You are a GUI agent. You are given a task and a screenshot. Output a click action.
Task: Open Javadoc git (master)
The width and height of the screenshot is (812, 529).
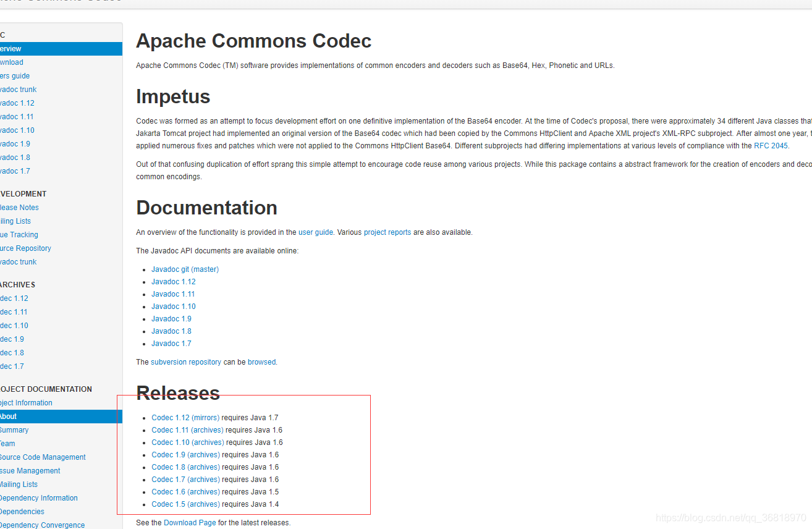point(185,269)
